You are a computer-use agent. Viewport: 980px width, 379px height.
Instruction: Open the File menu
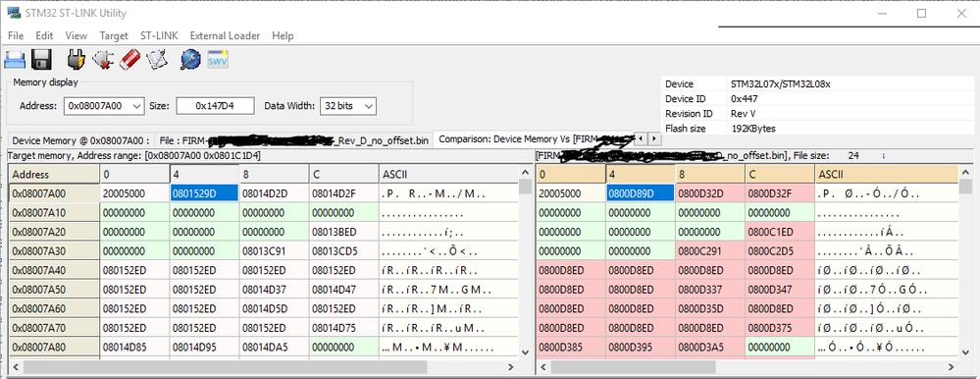(x=16, y=35)
